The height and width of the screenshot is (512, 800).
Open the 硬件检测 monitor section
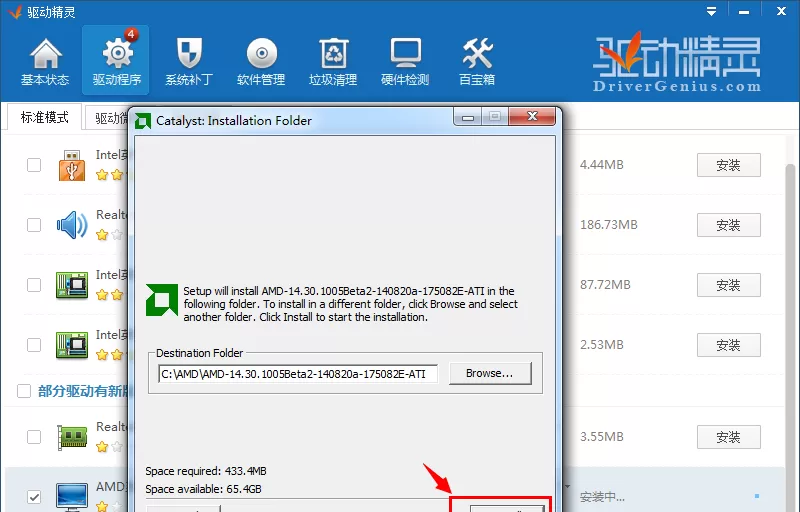pyautogui.click(x=405, y=61)
